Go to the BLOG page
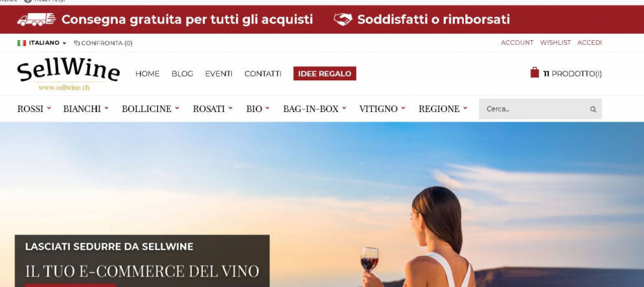 click(x=182, y=74)
